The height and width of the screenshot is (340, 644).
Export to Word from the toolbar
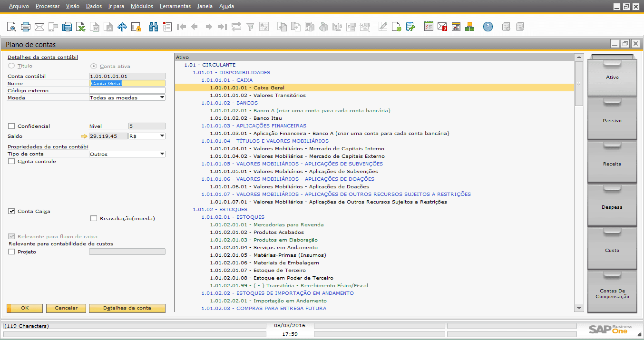coord(95,27)
